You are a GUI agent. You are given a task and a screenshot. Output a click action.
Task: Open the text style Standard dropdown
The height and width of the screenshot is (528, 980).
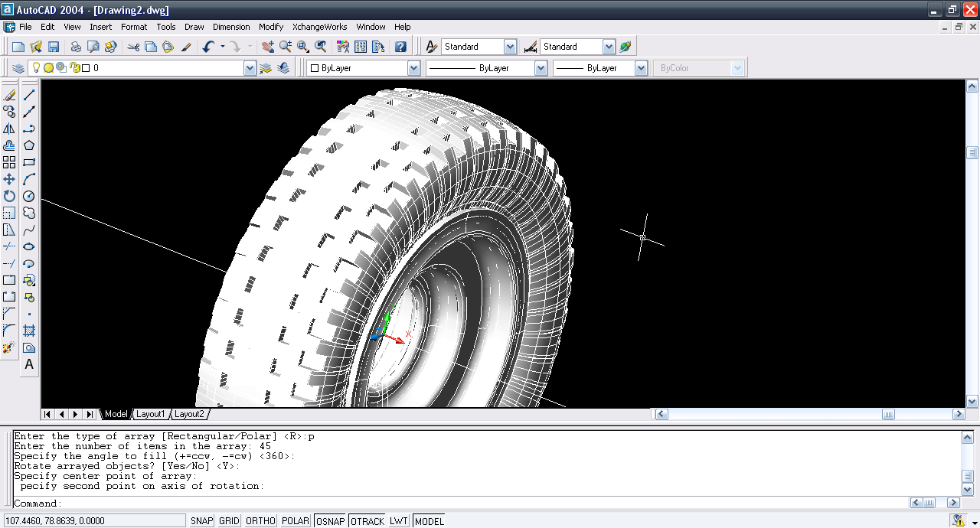[x=511, y=47]
